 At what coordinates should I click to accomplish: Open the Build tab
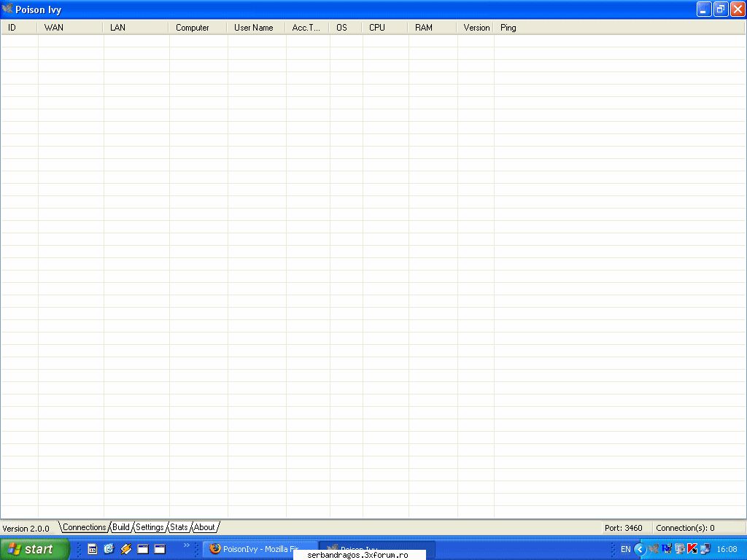click(121, 527)
